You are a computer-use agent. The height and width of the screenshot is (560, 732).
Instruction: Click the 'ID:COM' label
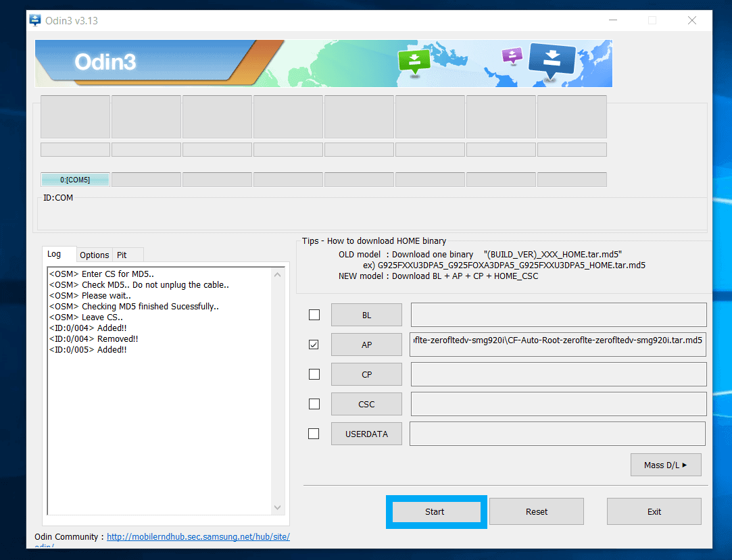58,198
